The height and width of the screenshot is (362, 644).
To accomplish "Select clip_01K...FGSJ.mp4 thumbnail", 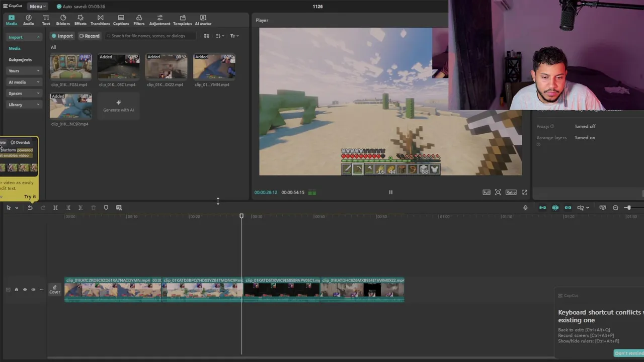I will point(71,67).
